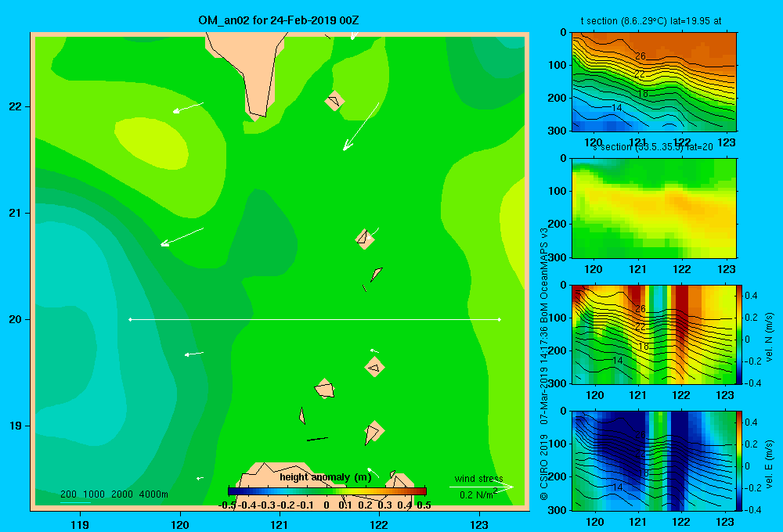783x532 pixels.
Task: Click the west endpoint of the section line
Action: 130,319
